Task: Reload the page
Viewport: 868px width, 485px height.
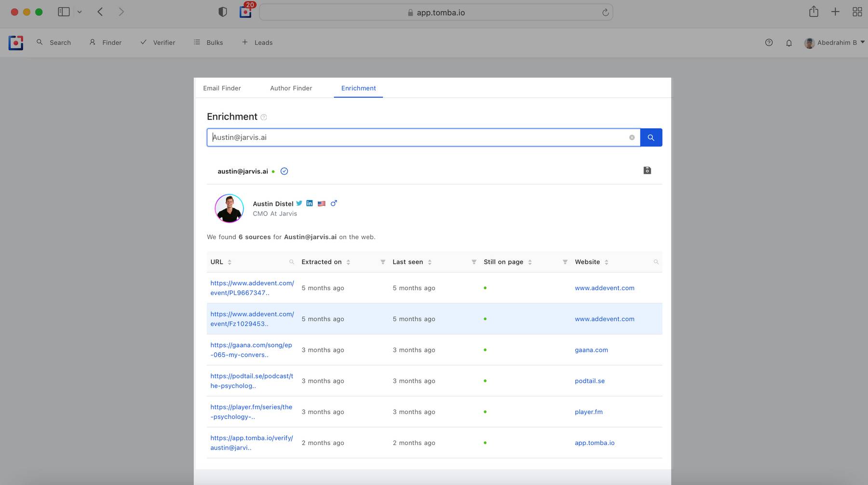Action: click(x=605, y=13)
